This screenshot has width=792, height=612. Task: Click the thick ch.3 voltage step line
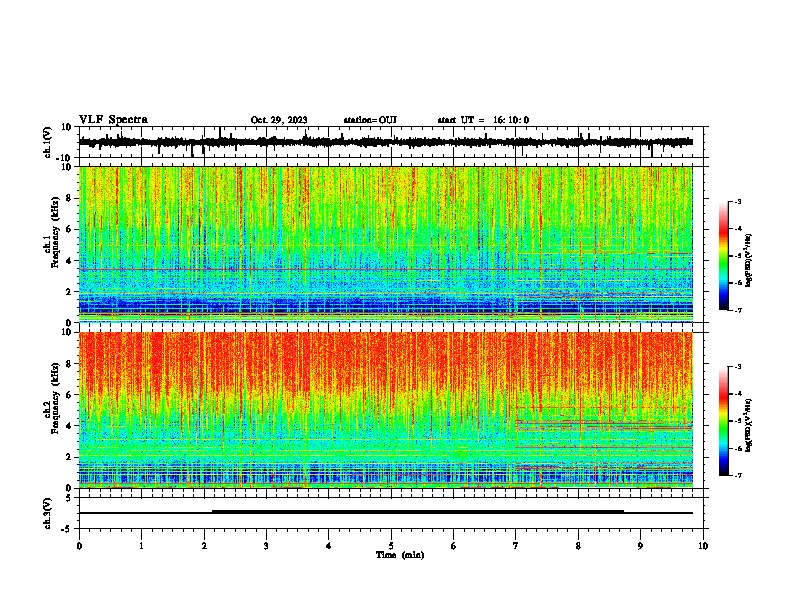pos(418,512)
